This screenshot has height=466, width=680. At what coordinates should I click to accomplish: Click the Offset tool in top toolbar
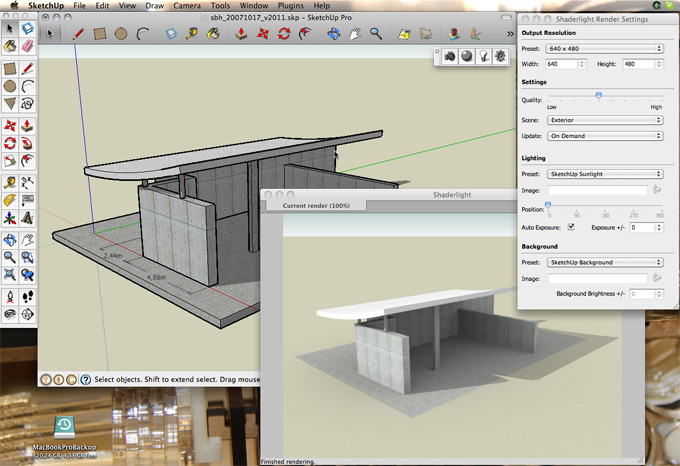305,33
